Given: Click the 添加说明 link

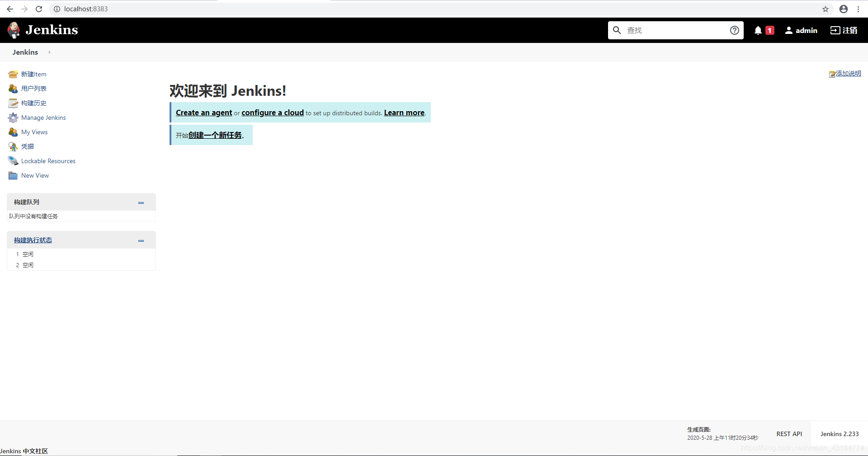Looking at the screenshot, I should click(849, 73).
